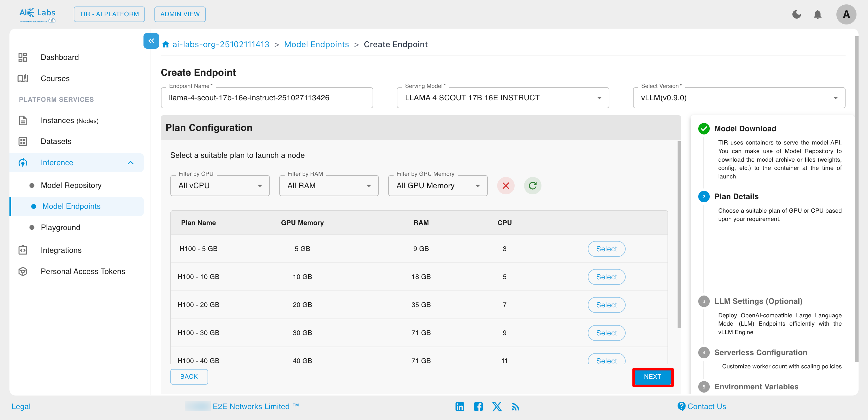The width and height of the screenshot is (868, 420).
Task: Open the Select Version dropdown
Action: (739, 98)
